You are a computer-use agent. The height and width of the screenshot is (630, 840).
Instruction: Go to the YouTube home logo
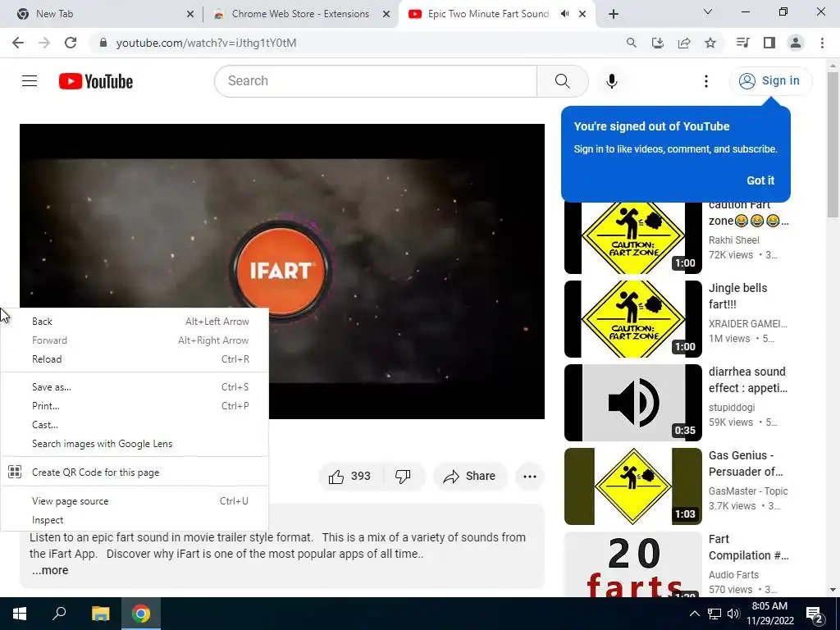[96, 81]
